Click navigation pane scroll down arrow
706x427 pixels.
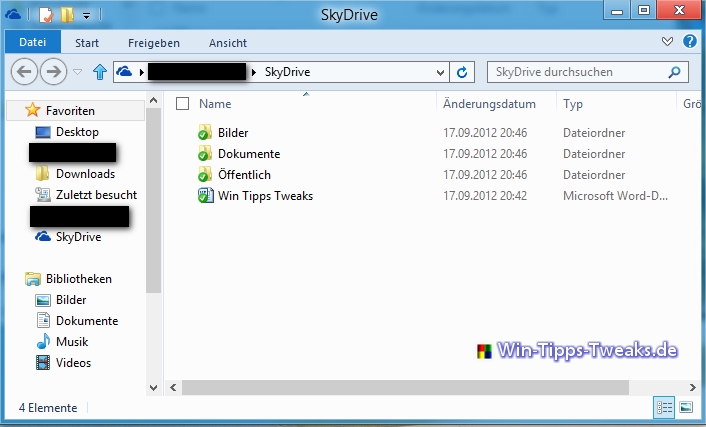click(154, 387)
